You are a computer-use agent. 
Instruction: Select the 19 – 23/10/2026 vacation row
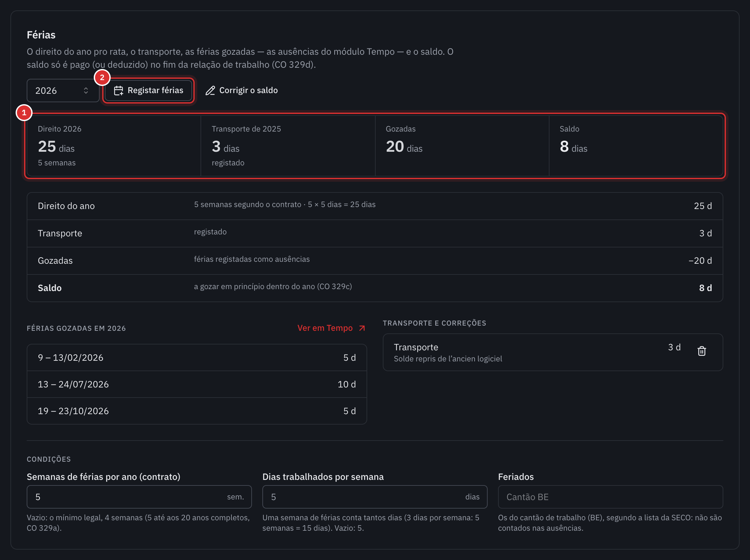tap(197, 411)
